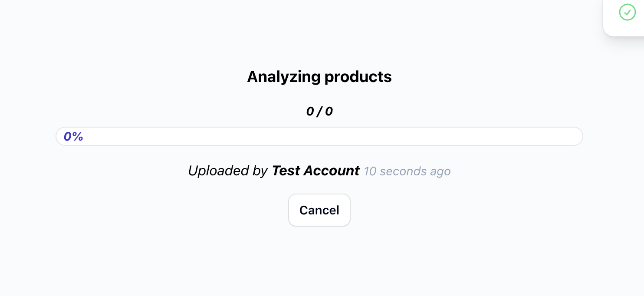Click the Uploaded by text
The height and width of the screenshot is (296, 644).
click(228, 171)
